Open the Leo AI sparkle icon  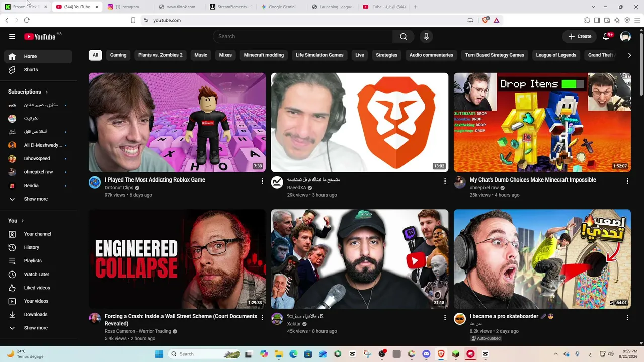[617, 20]
